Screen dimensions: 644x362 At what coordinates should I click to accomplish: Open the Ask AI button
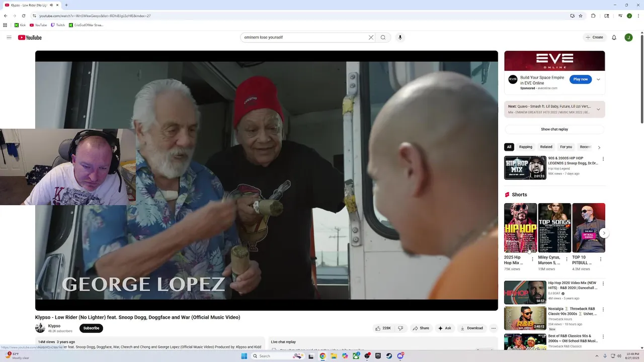[444, 328]
